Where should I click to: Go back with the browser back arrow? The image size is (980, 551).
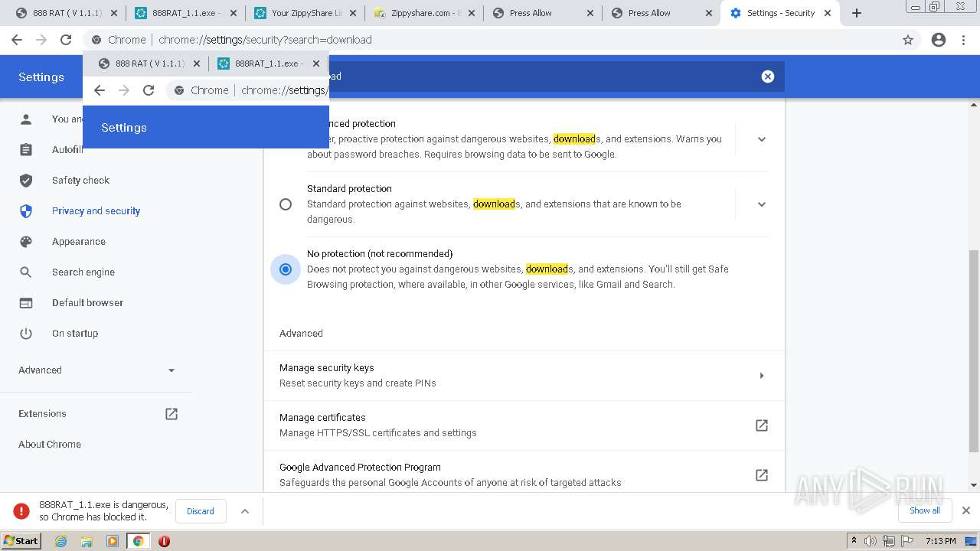(17, 40)
